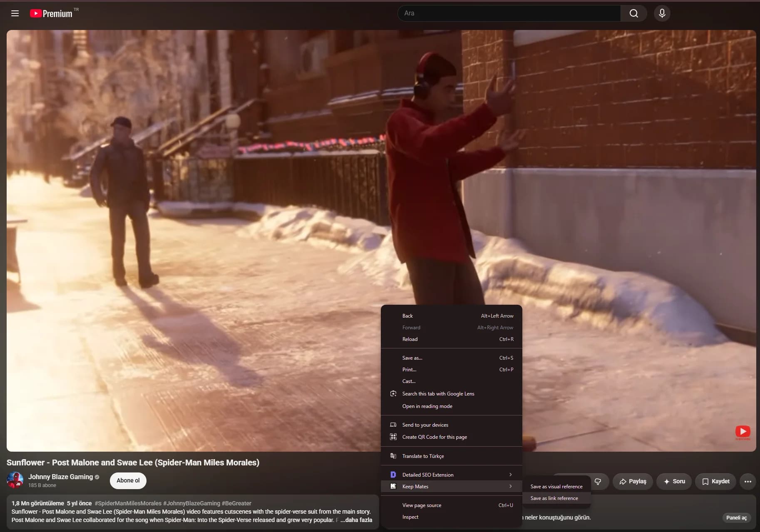Click the 185 B abone subscriber count
Viewport: 760px width, 532px height.
pyautogui.click(x=42, y=485)
